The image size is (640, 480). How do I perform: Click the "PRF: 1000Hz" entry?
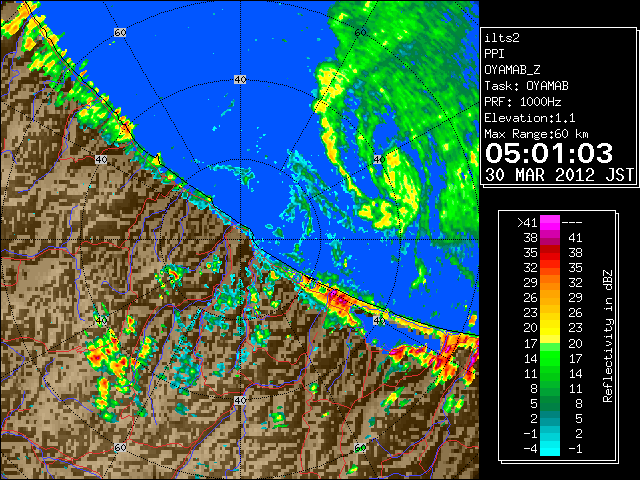[523, 102]
